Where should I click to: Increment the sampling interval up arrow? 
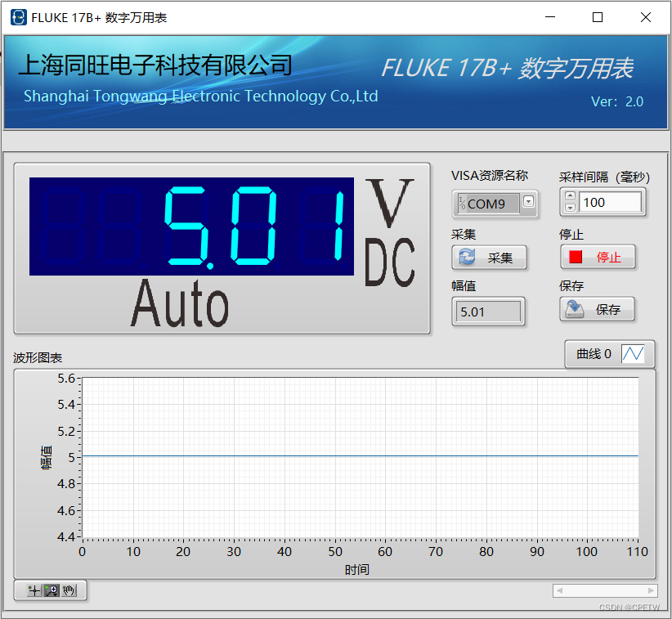pyautogui.click(x=570, y=195)
